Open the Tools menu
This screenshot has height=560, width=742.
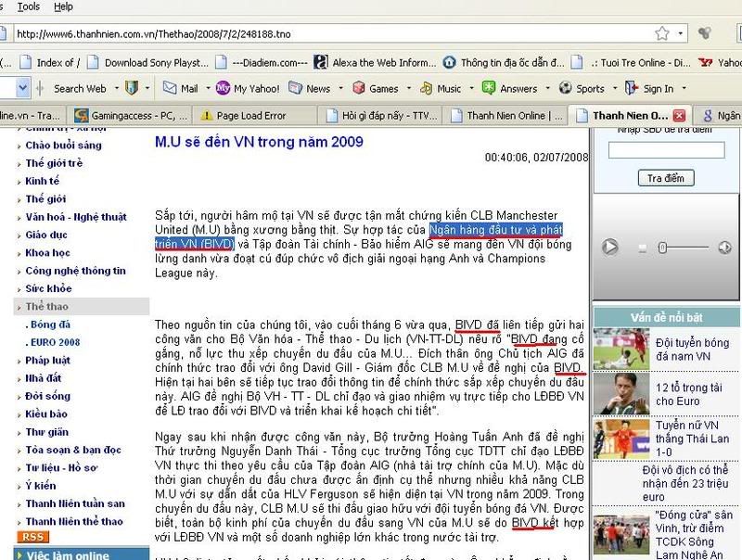point(29,6)
